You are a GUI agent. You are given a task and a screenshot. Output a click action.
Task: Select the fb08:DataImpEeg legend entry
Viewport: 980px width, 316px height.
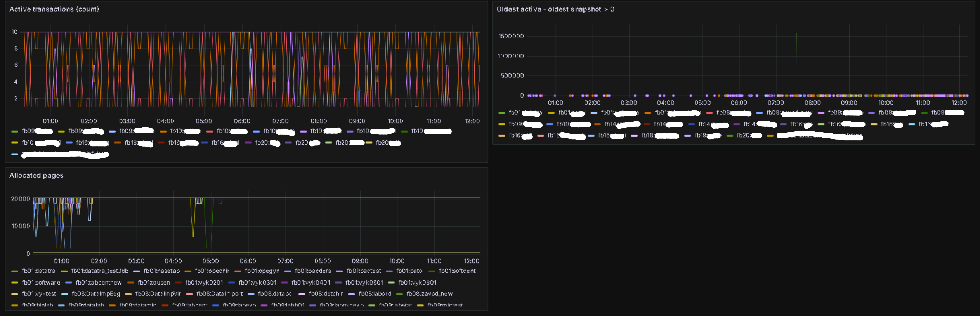(x=96, y=294)
